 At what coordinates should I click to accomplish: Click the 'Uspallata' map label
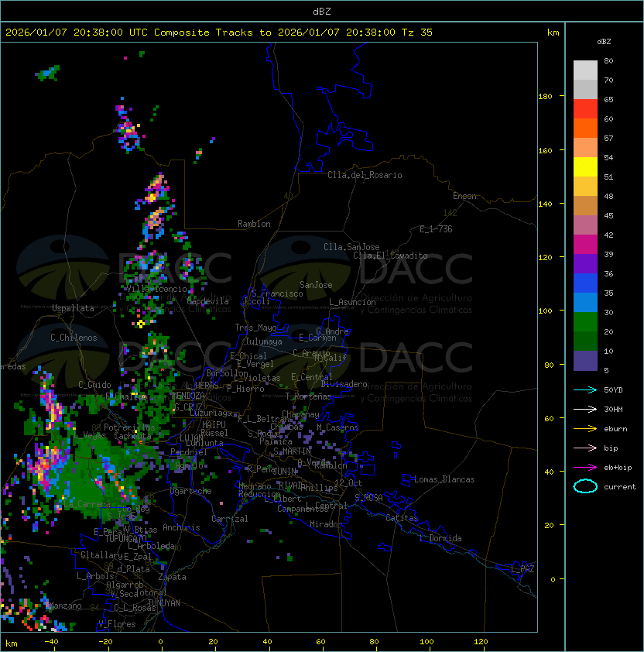point(73,308)
